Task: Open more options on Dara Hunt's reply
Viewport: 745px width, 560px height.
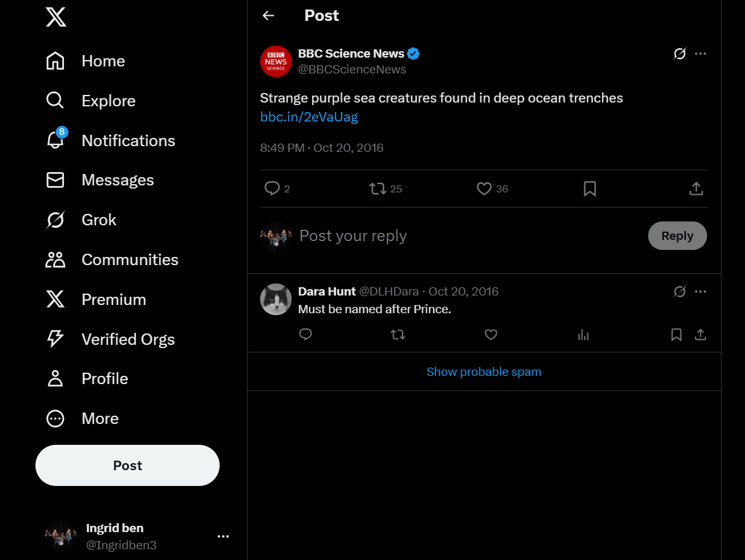Action: pos(700,292)
